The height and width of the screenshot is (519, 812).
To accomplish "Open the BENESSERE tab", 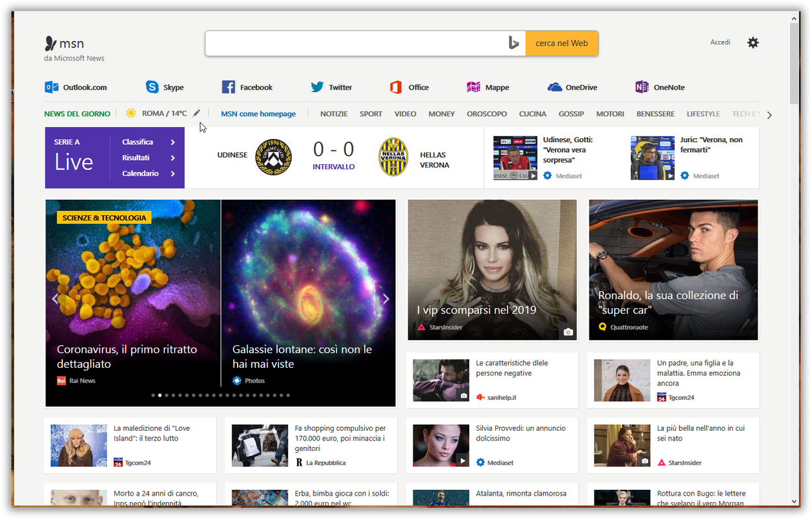I will 656,114.
